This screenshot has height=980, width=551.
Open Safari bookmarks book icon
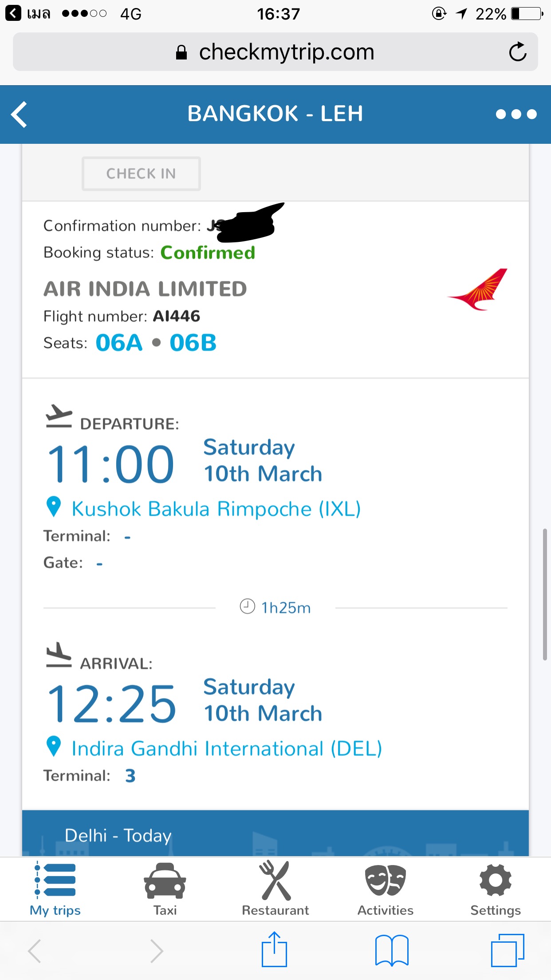click(391, 950)
